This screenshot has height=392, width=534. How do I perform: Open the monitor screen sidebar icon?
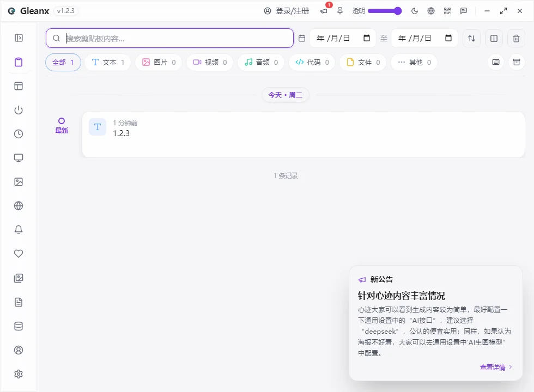click(19, 158)
